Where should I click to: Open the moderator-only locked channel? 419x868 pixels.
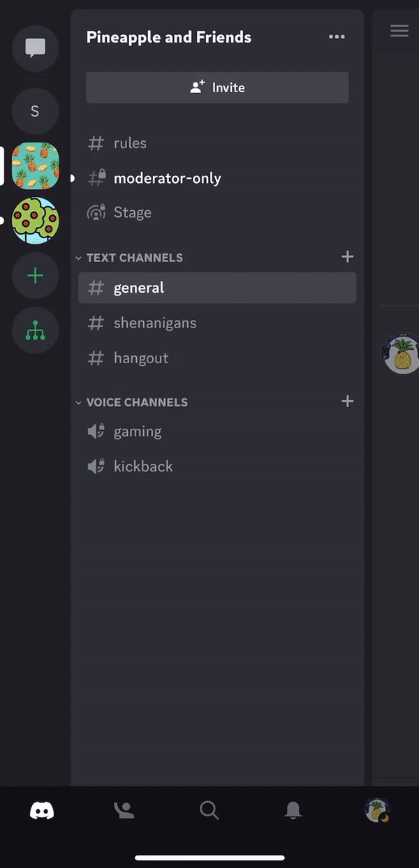coord(167,178)
